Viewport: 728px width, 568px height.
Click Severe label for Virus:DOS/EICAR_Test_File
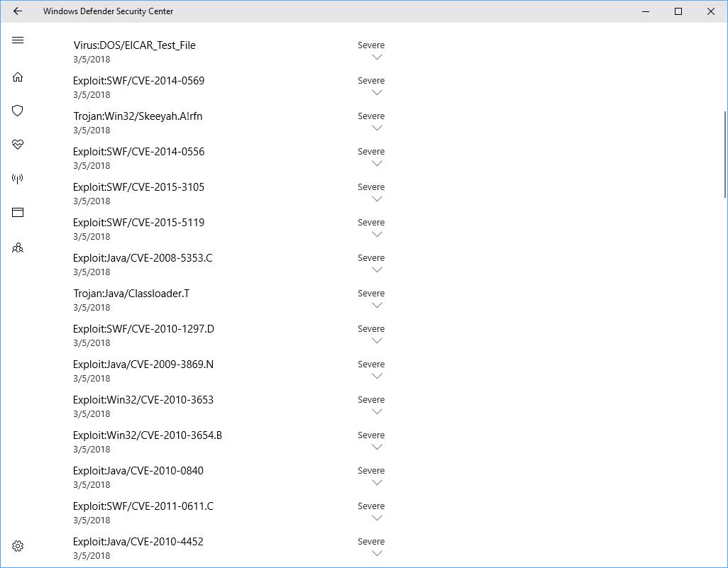[371, 45]
